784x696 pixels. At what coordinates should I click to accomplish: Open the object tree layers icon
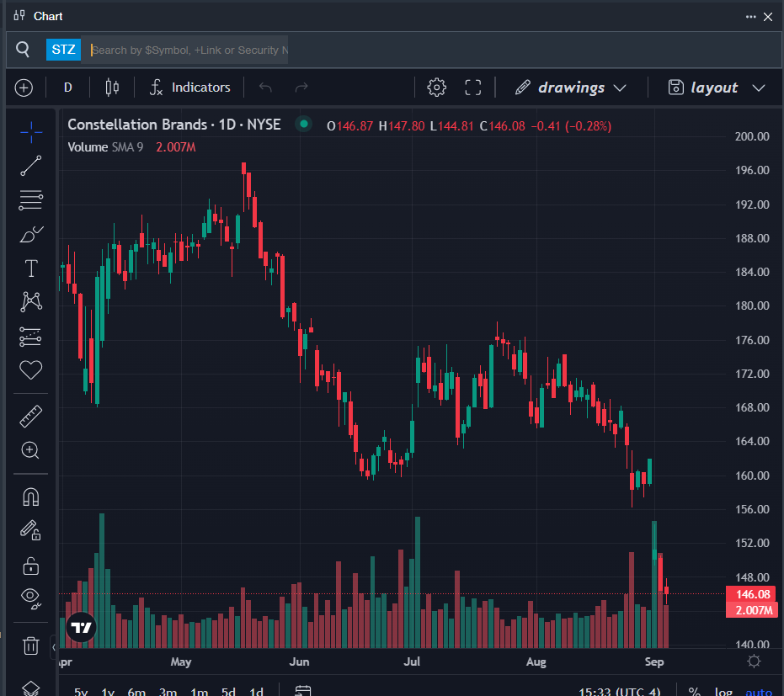31,688
